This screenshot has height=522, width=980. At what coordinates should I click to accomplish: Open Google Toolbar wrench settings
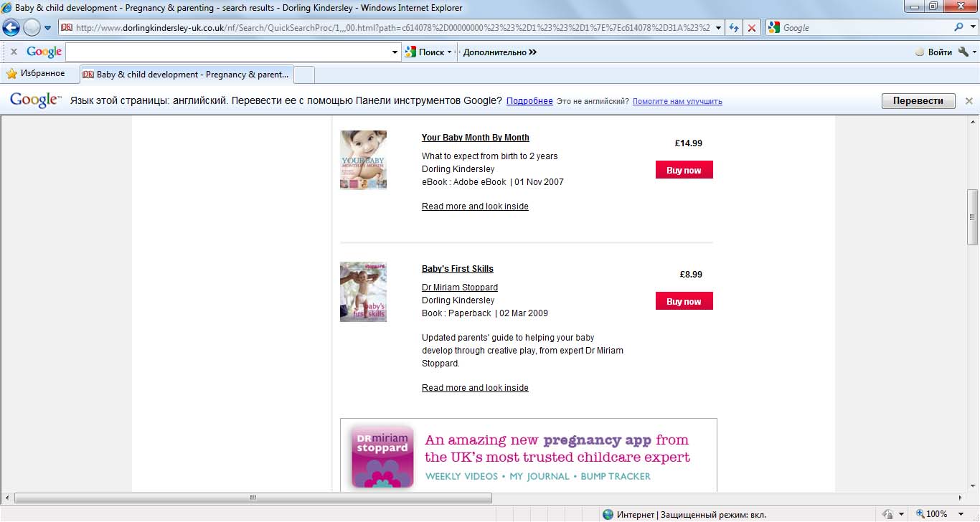point(967,52)
